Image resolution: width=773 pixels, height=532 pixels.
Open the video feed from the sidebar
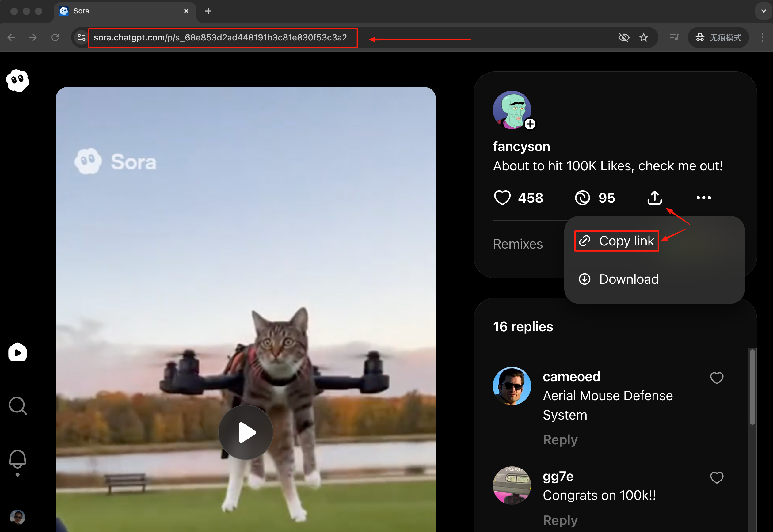pyautogui.click(x=17, y=352)
